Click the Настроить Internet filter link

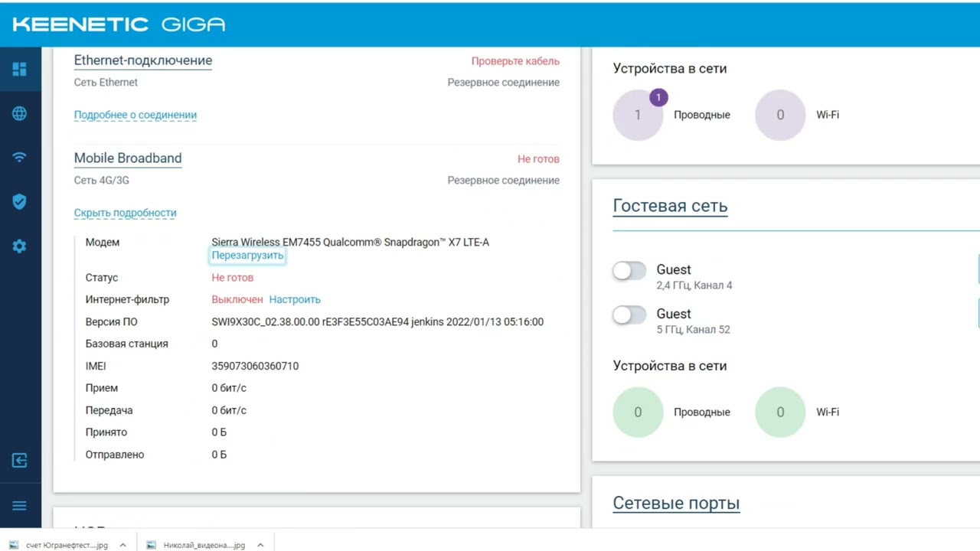[x=295, y=300]
